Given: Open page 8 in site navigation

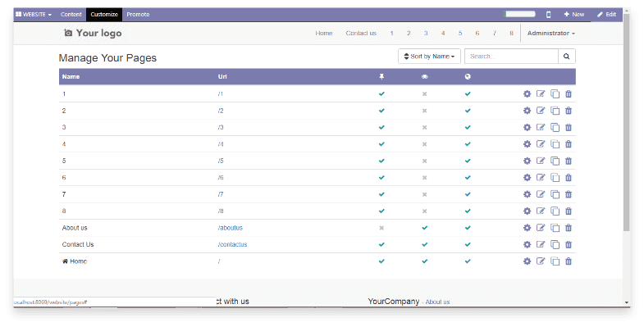Looking at the screenshot, I should (x=511, y=34).
